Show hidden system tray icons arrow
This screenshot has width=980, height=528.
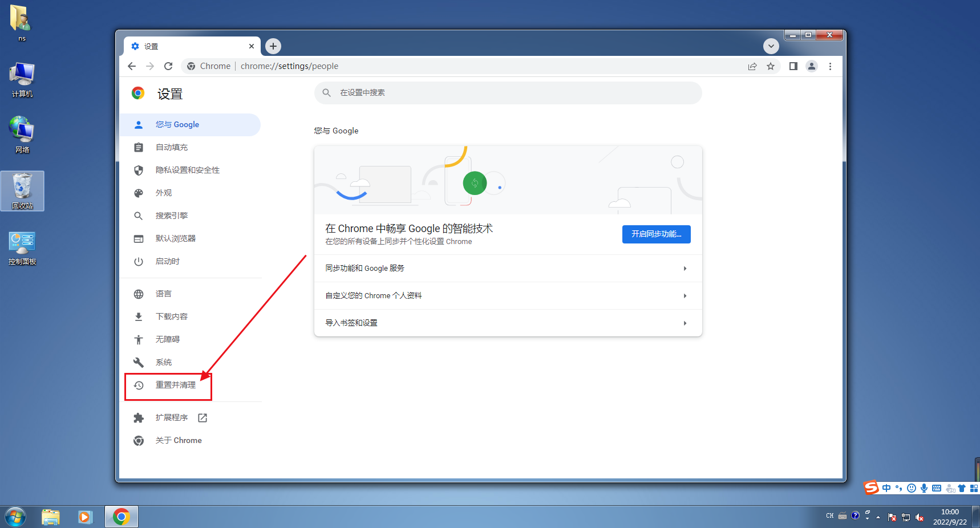coord(878,517)
